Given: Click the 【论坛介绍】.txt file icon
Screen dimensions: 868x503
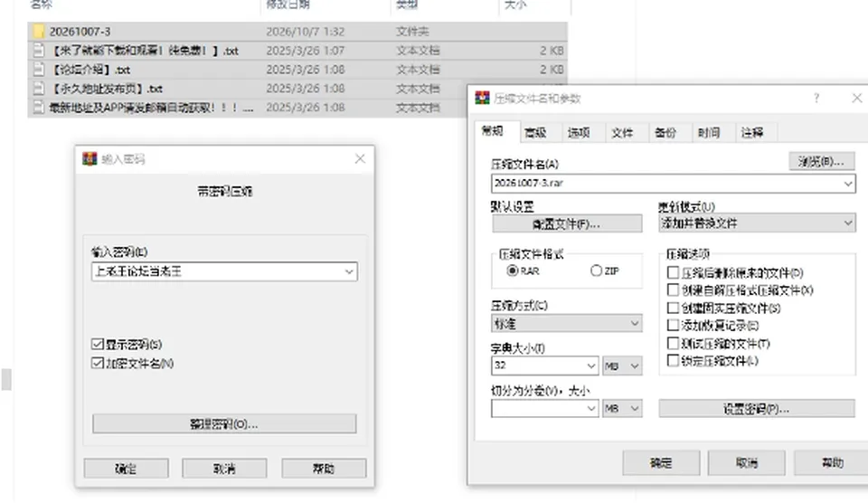Looking at the screenshot, I should [x=38, y=70].
